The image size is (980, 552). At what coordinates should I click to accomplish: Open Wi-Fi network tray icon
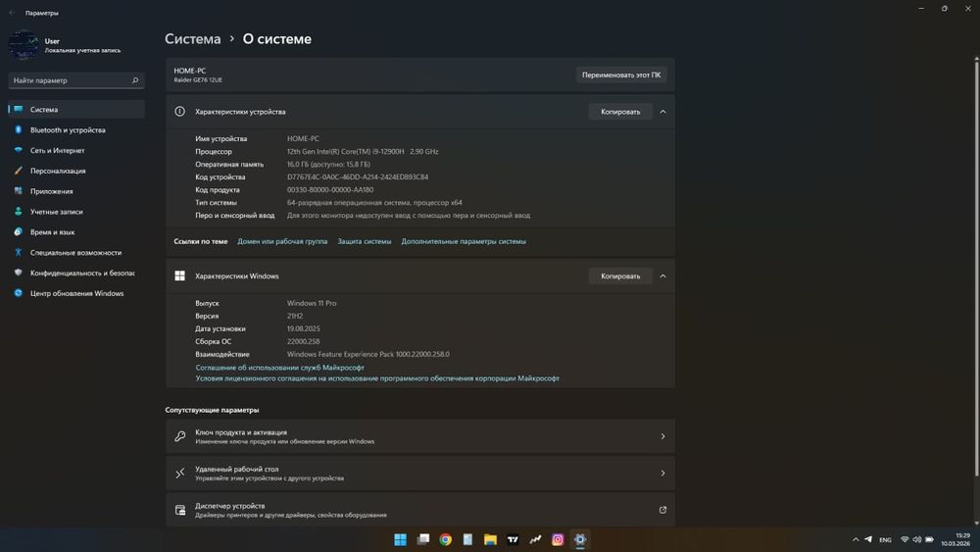click(x=905, y=539)
